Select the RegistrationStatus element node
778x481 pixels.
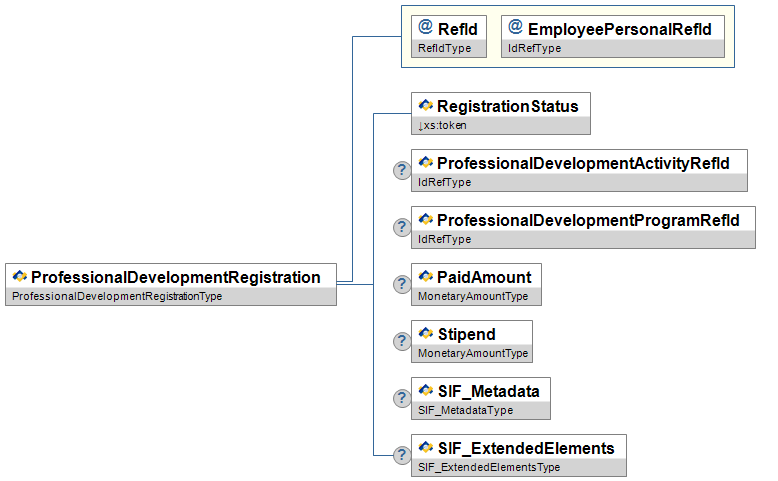[x=507, y=105]
